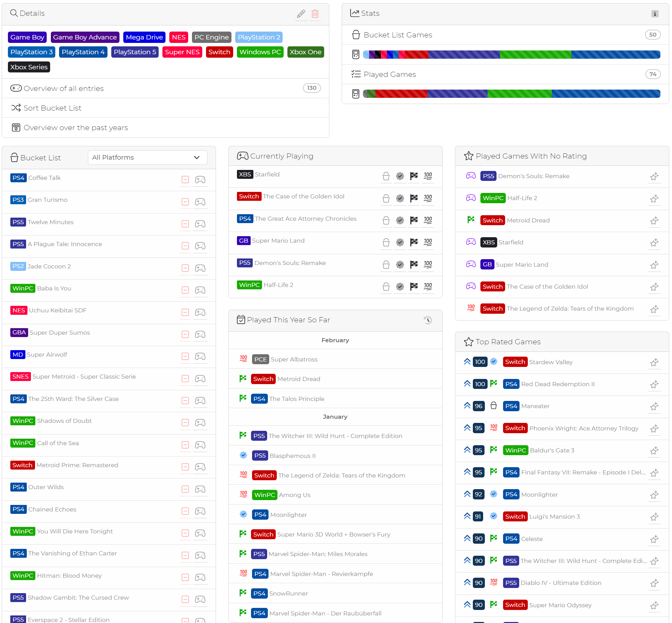The width and height of the screenshot is (672, 623).
Task: Open Diablo IV - Ultimate Edition entry
Action: [x=561, y=583]
